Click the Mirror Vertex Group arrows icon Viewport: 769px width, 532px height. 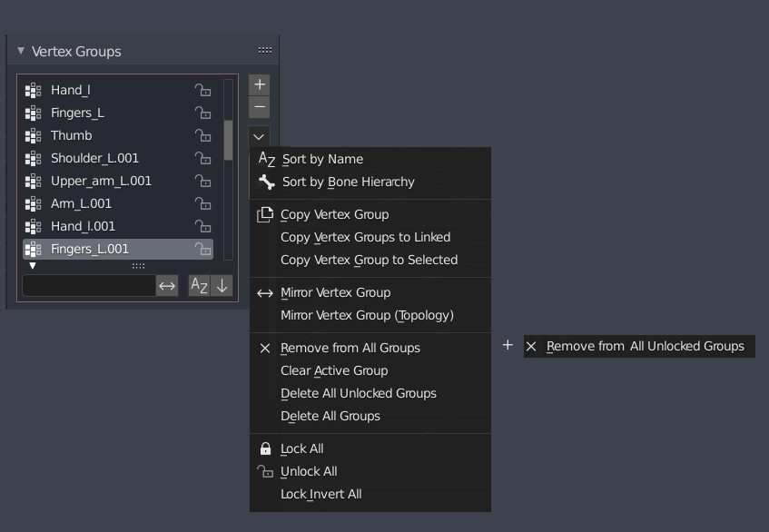tap(265, 293)
